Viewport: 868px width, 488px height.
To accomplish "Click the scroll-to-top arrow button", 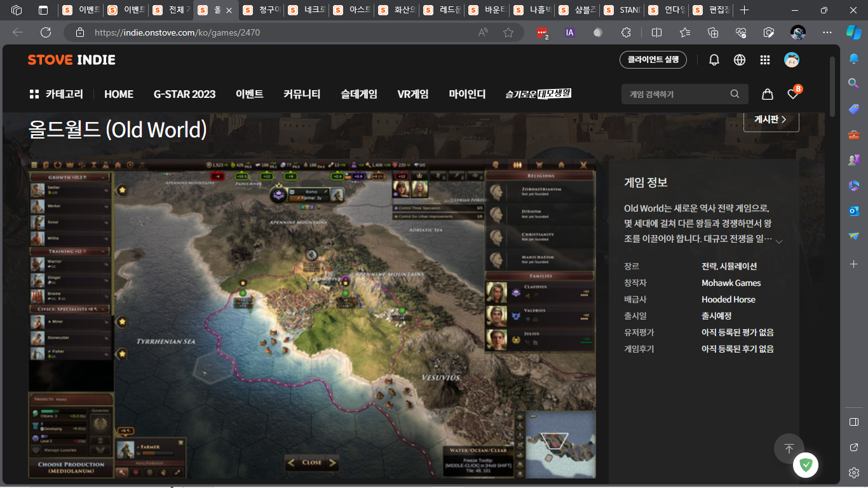I will pos(789,449).
